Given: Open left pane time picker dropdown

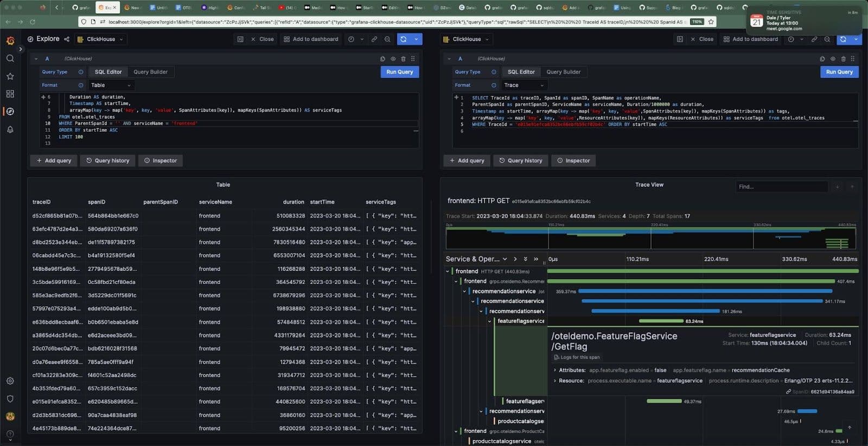Looking at the screenshot, I should pos(355,39).
